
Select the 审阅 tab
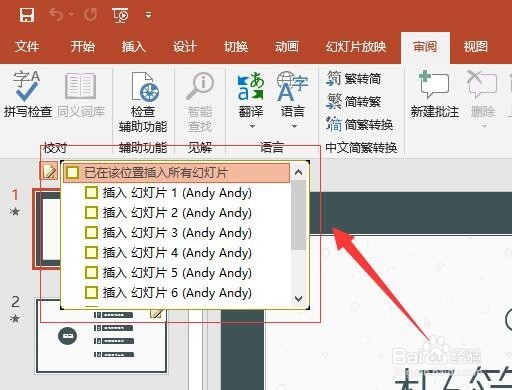[425, 46]
